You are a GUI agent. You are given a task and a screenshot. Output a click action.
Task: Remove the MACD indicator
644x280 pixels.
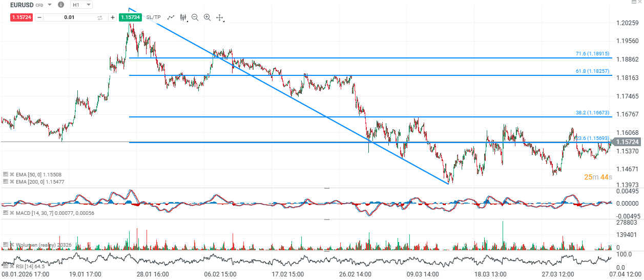(x=12, y=213)
